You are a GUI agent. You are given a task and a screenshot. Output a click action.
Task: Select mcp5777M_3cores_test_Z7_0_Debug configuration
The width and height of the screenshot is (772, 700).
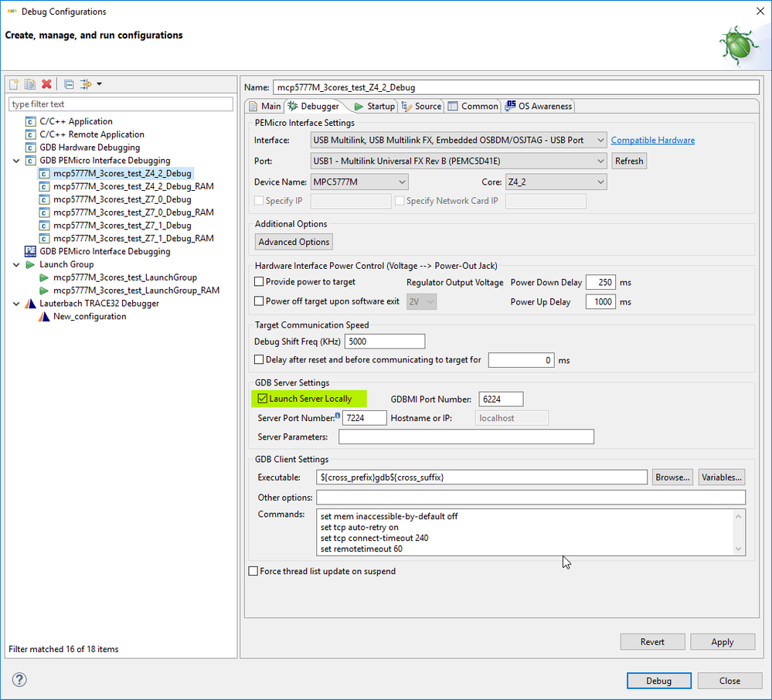122,199
